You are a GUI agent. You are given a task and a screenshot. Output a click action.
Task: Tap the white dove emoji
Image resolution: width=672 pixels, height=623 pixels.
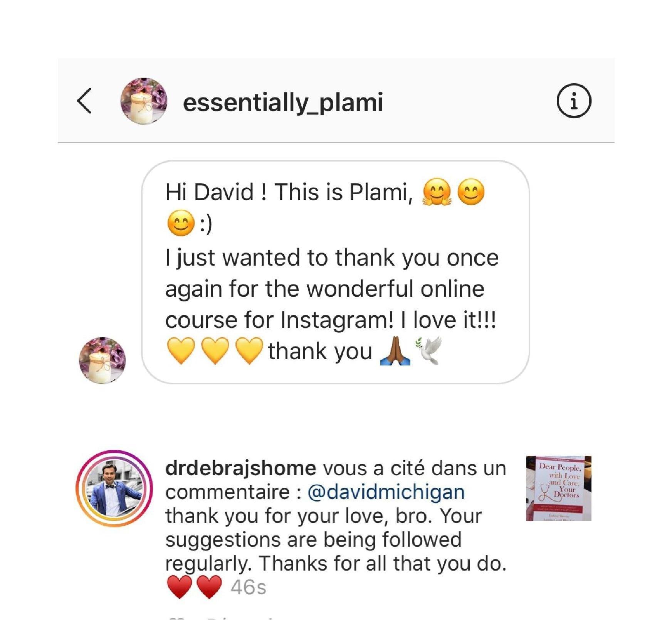pos(428,351)
